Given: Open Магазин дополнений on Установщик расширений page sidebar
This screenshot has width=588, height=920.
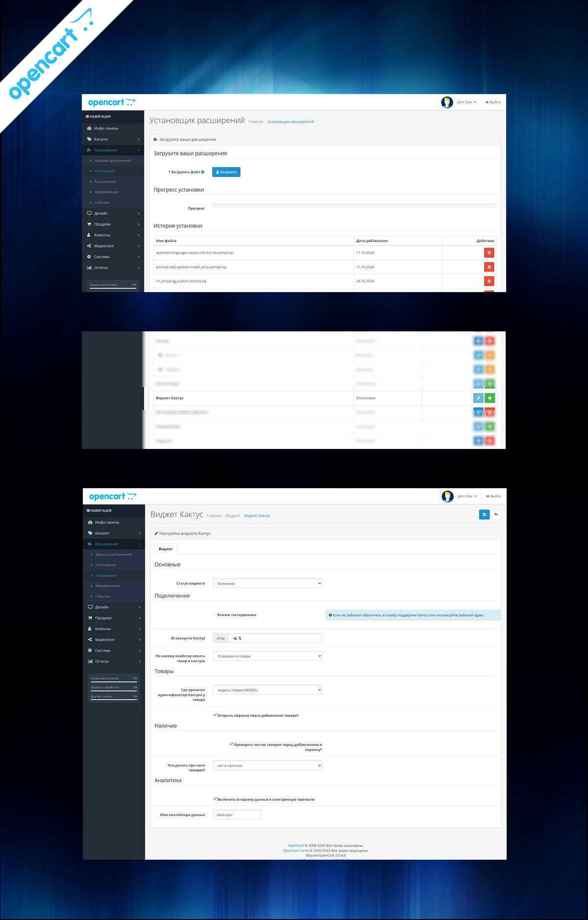Looking at the screenshot, I should tap(113, 161).
